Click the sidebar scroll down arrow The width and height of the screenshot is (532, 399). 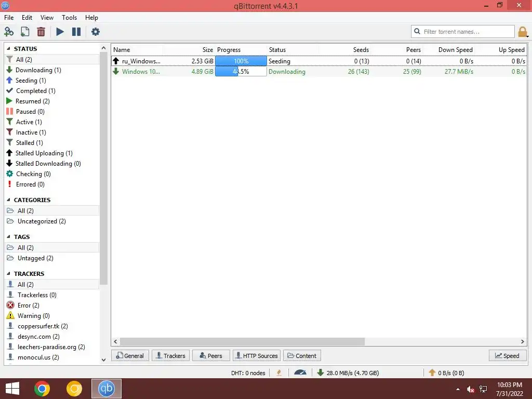pyautogui.click(x=103, y=360)
